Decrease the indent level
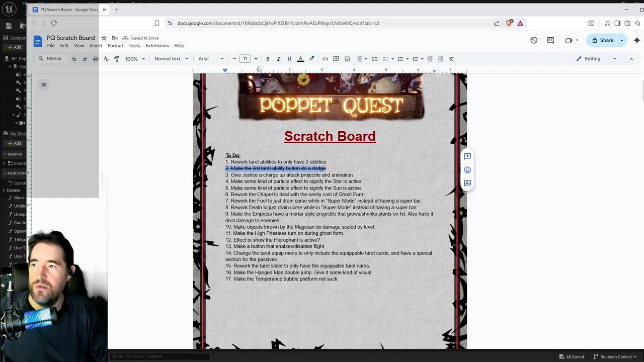 pos(430,59)
